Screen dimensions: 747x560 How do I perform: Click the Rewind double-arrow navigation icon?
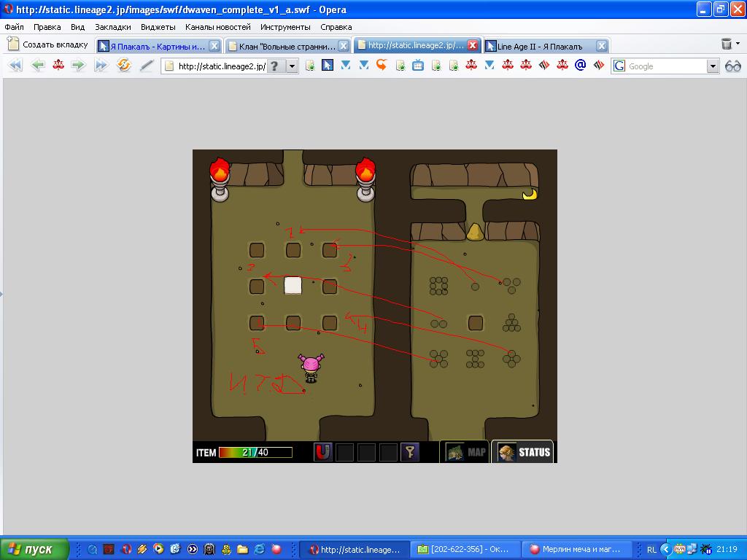pyautogui.click(x=16, y=65)
